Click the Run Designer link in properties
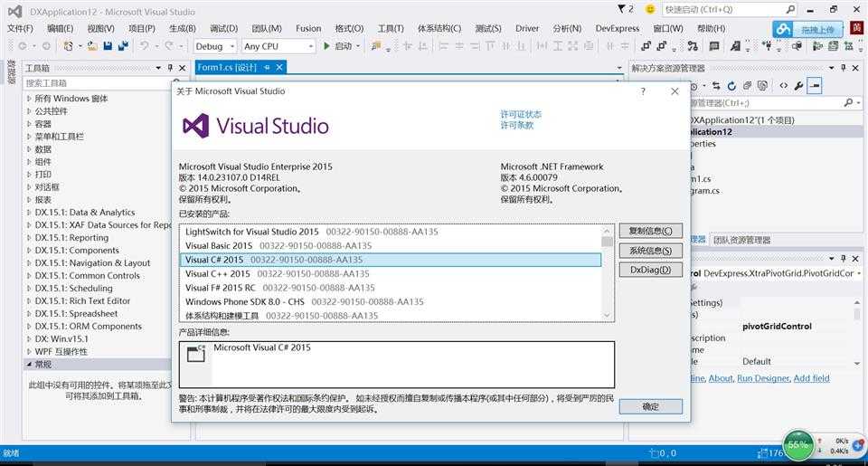This screenshot has width=868, height=466. [763, 378]
